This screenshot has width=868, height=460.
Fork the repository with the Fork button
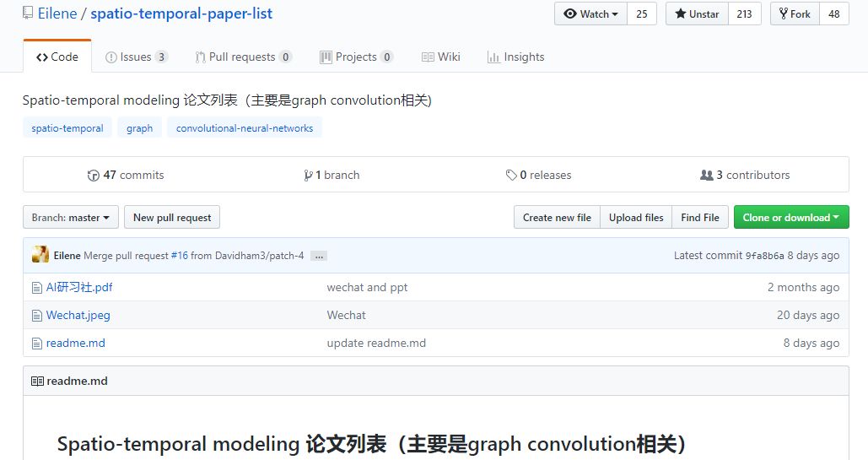(x=795, y=14)
